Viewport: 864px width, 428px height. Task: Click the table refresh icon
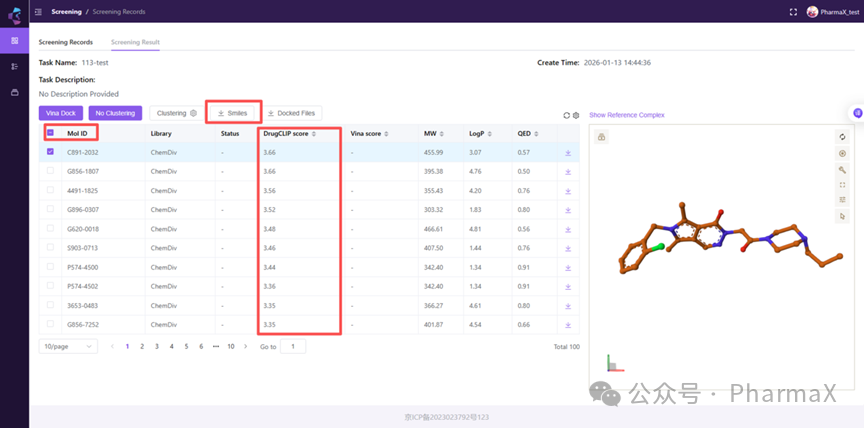pyautogui.click(x=567, y=115)
